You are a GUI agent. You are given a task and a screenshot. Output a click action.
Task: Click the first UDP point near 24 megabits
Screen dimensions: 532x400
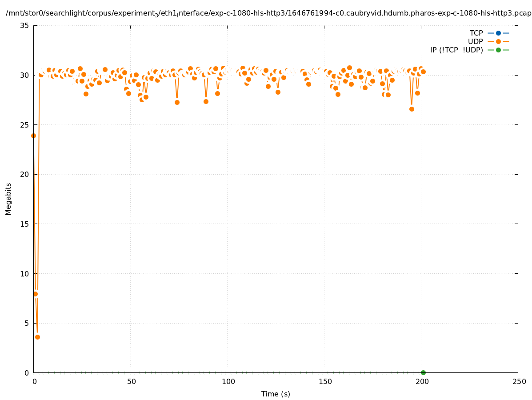pos(33,136)
